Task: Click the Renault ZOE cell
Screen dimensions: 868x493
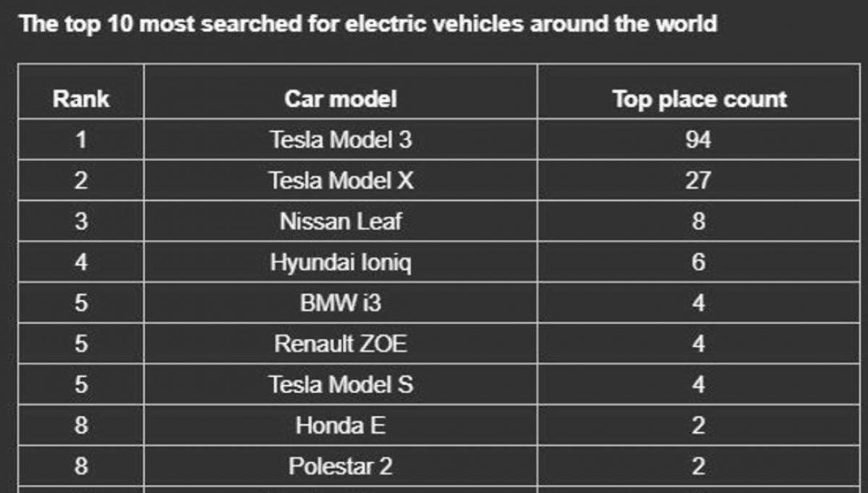Action: [x=340, y=343]
